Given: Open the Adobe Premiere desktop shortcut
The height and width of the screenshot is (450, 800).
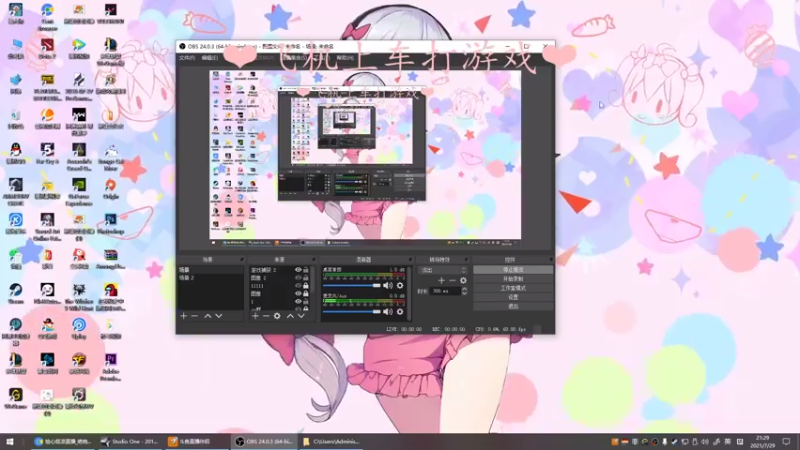Looking at the screenshot, I should (111, 366).
